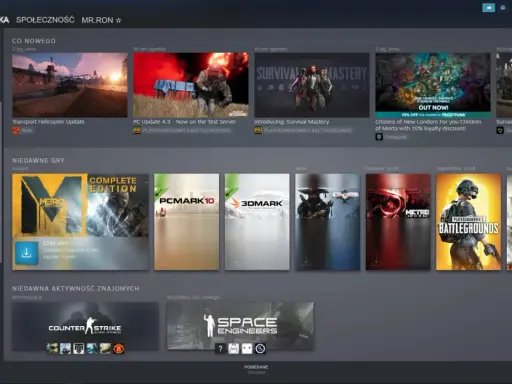
Task: Open the red emblem avatar under Counter-Strike
Action: coord(119,349)
